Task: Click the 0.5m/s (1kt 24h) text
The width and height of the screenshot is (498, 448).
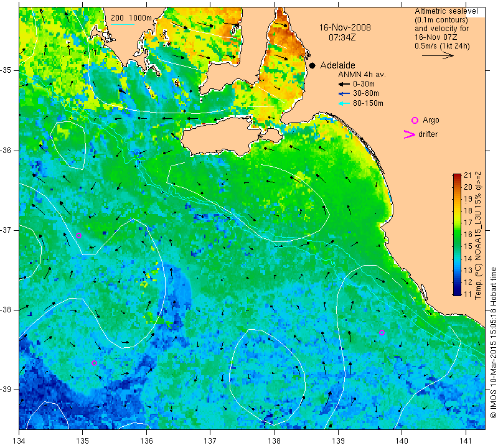Action: (442, 46)
